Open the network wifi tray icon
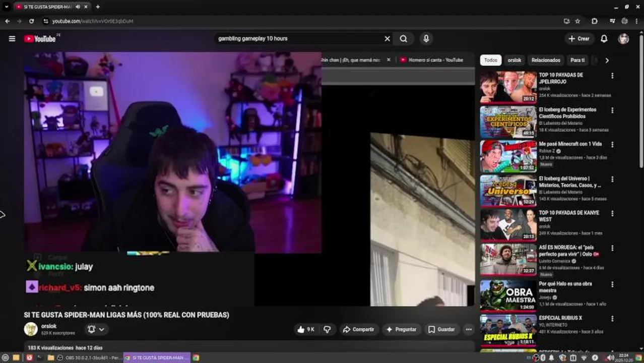 click(x=585, y=357)
